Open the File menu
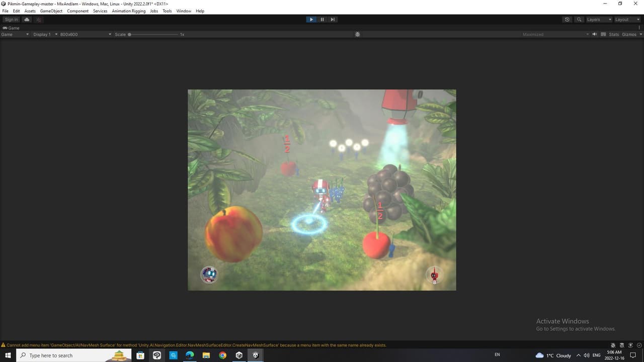The height and width of the screenshot is (362, 644). click(6, 11)
